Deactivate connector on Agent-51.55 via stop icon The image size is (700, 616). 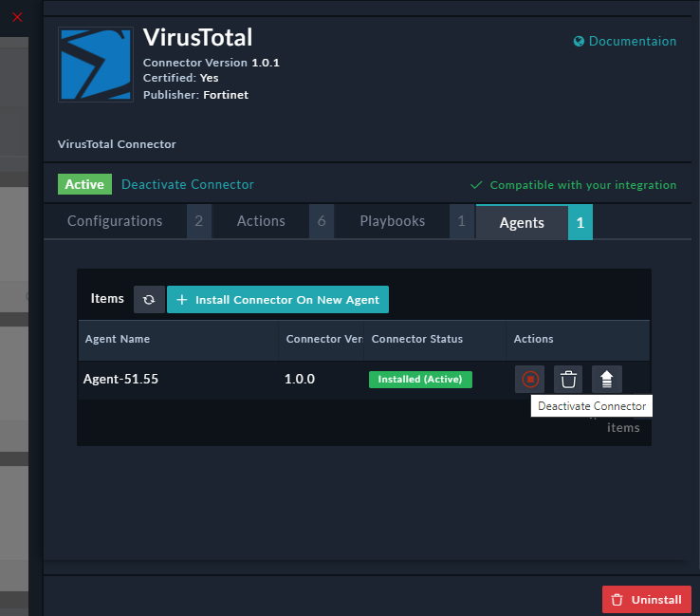[x=530, y=380]
